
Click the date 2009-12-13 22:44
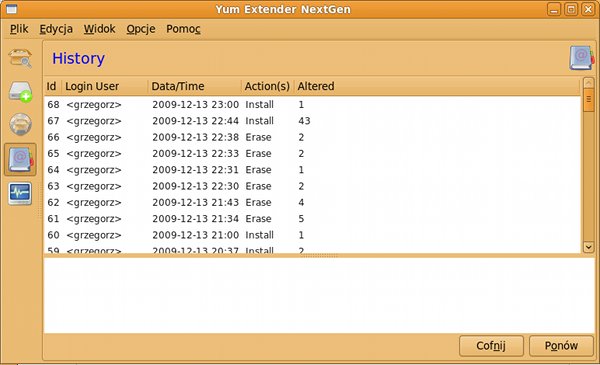tap(196, 121)
